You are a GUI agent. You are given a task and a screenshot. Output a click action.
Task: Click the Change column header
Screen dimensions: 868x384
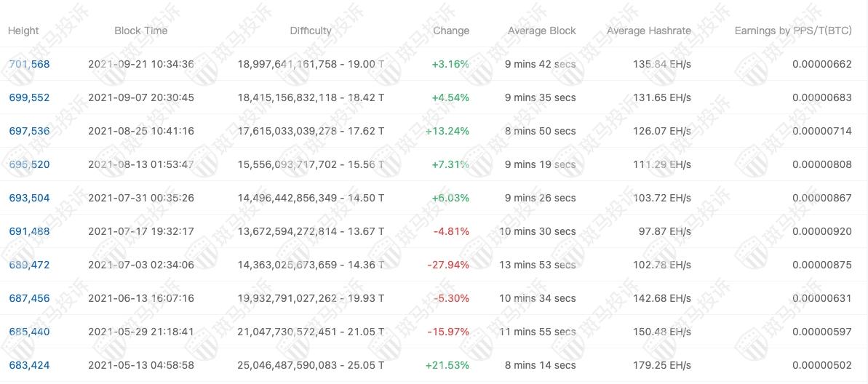(x=451, y=31)
